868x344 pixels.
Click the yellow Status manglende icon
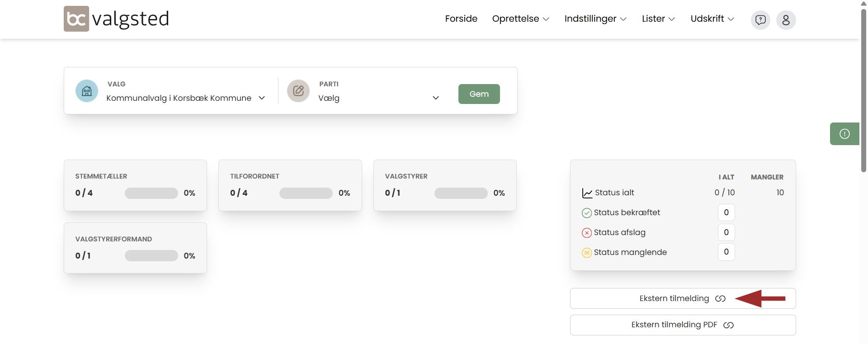tap(586, 253)
